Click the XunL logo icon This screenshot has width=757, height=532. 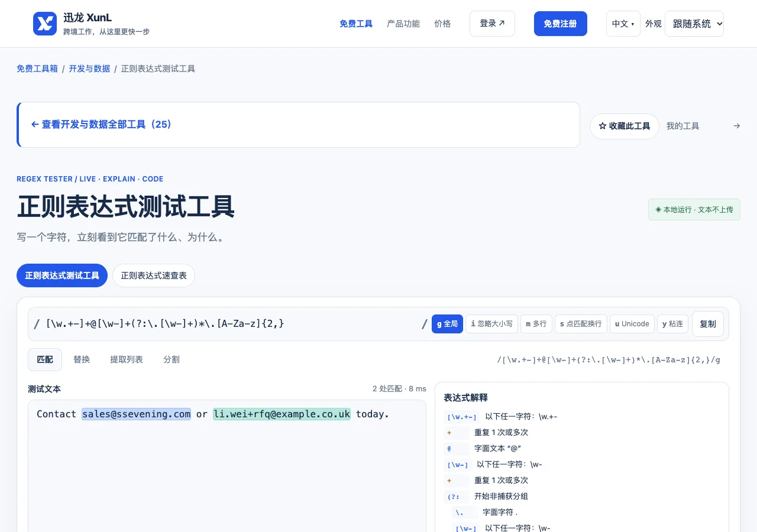pos(45,24)
